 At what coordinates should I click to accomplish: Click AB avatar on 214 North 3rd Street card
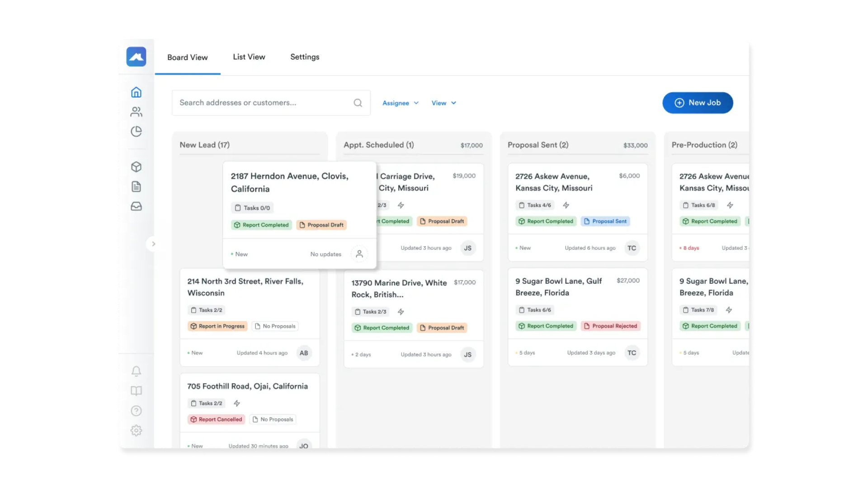coord(304,353)
